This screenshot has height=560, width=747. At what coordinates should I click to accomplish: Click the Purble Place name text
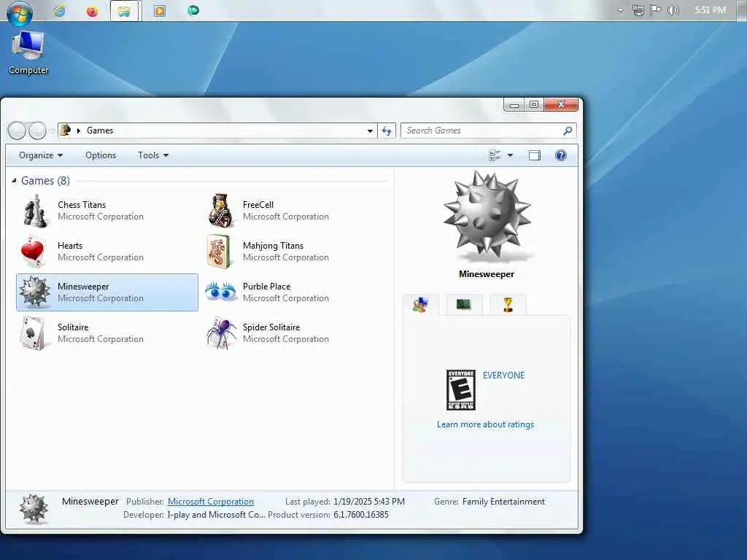(266, 286)
